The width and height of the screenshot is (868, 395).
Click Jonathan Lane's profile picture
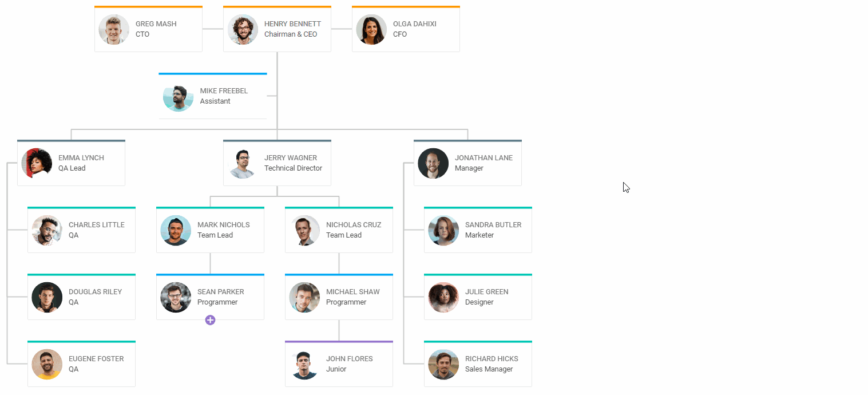pyautogui.click(x=433, y=164)
